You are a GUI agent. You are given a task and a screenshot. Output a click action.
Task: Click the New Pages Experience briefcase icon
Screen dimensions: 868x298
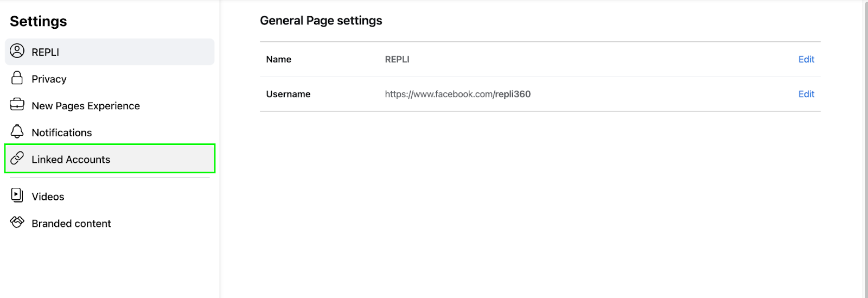(17, 104)
